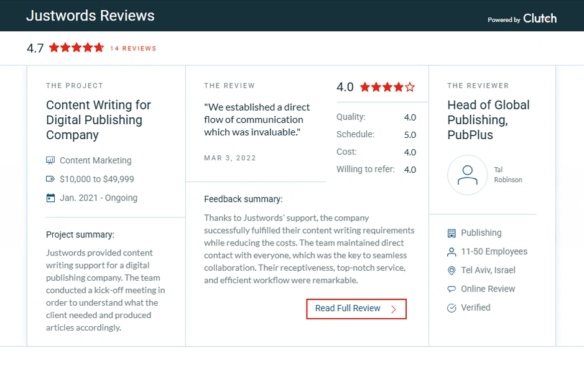Click the feedback summary paragraph text
Viewport: 584px width, 392px height.
(x=309, y=249)
